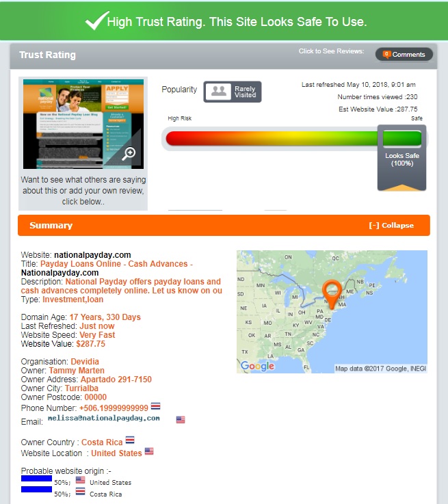Viewport: 448px width, 504px height.
Task: Open the Comments reviews button
Action: pyautogui.click(x=404, y=55)
